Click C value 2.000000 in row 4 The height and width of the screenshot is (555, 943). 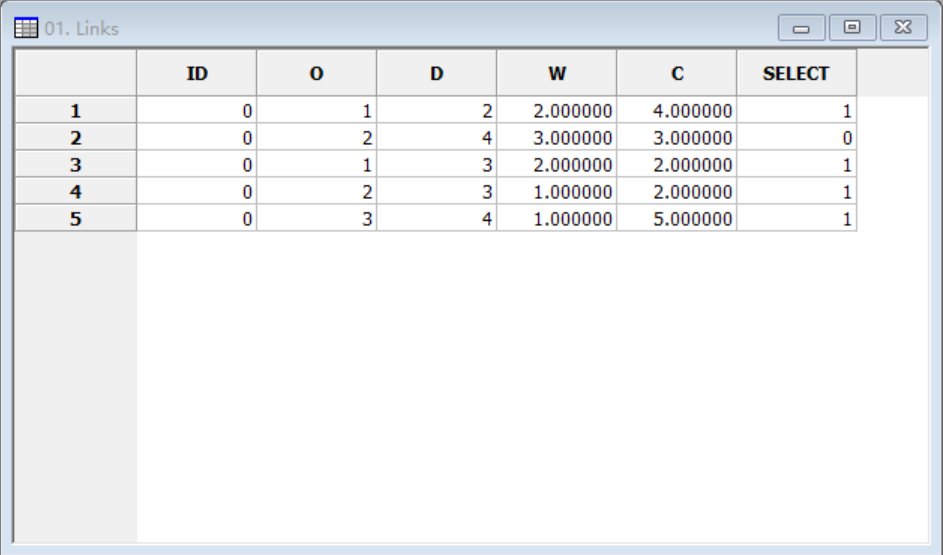click(677, 192)
